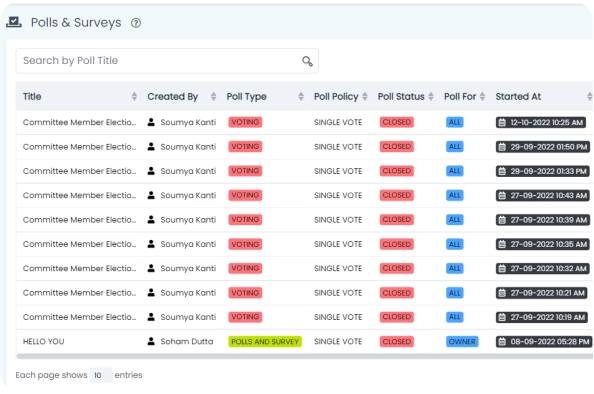Click the OWNER badge in HELLO YOU row
594x394 pixels.
coord(462,341)
